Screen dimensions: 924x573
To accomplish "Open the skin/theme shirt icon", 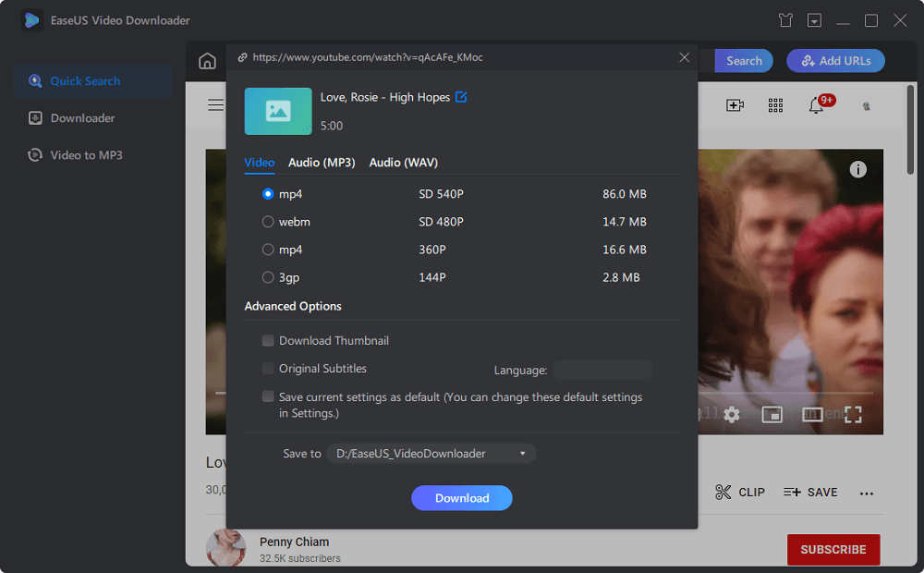I will [785, 20].
